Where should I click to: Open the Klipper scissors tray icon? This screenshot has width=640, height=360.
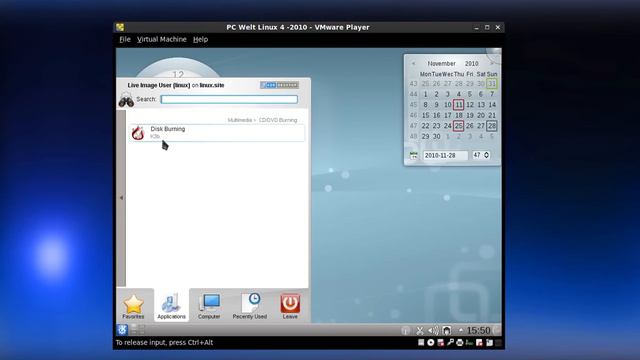(x=420, y=331)
